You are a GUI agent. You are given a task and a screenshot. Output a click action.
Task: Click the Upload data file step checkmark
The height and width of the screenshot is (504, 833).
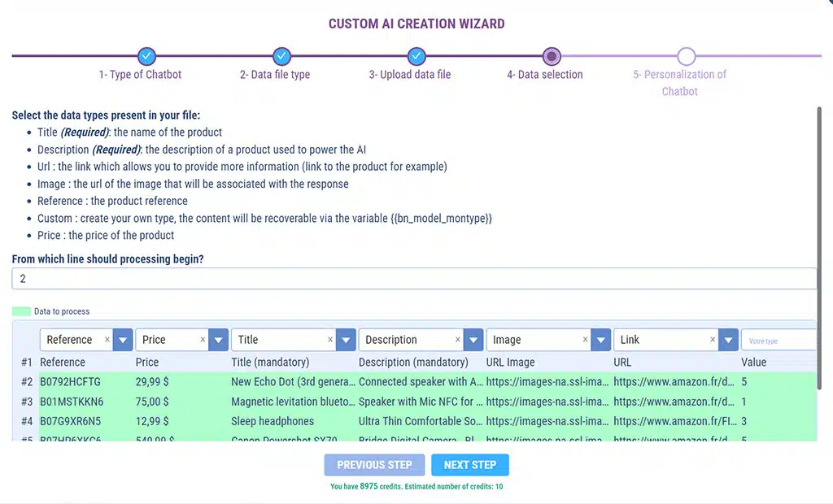[x=416, y=56]
